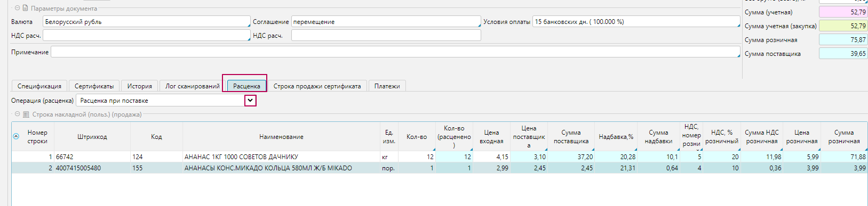This screenshot has height=206, width=868.
Task: Switch to the Платежи tab
Action: point(387,86)
